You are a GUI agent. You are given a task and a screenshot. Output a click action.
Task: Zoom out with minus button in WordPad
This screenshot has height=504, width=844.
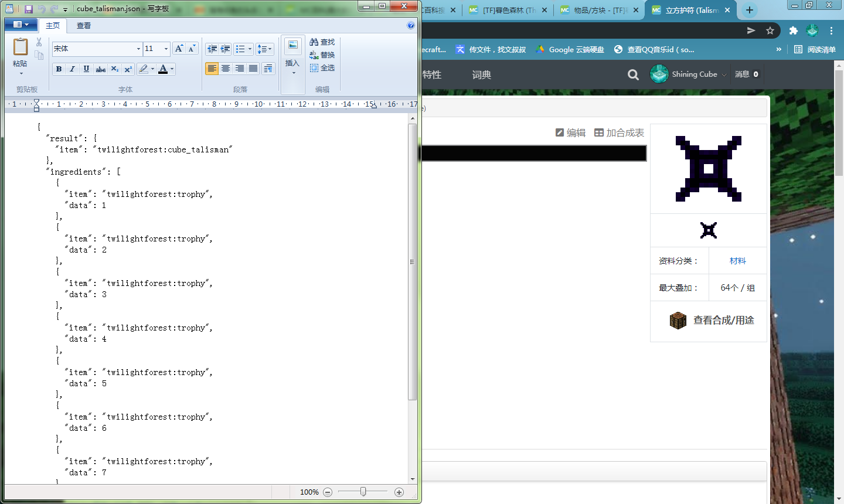[328, 492]
